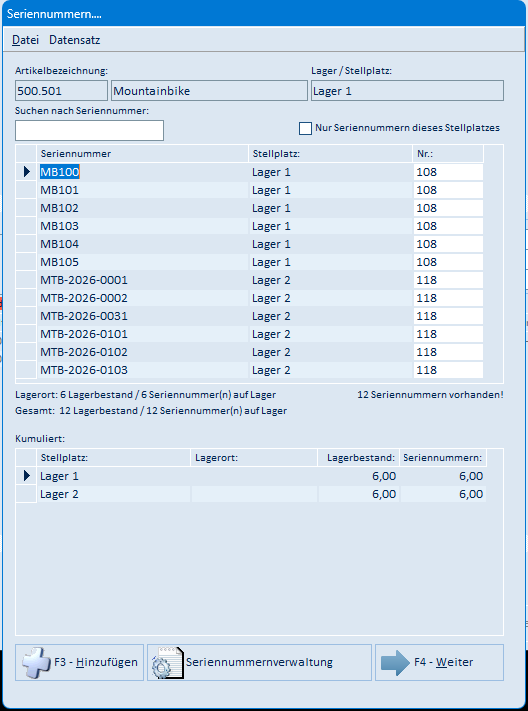The width and height of the screenshot is (528, 711).
Task: Click Nr. 108 cell in MB101 row
Action: pos(448,190)
